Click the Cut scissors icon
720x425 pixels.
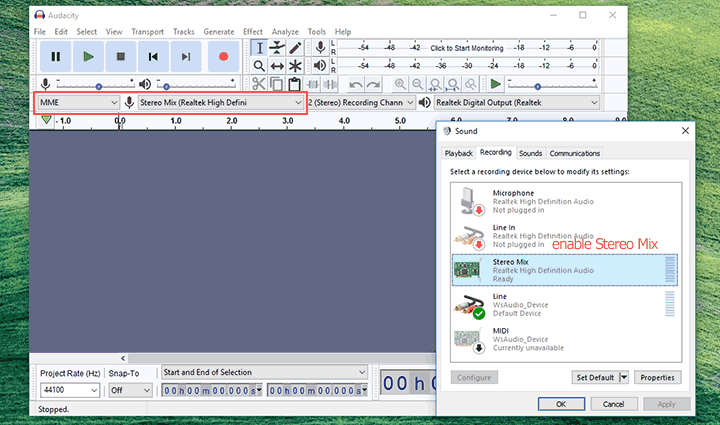[x=258, y=85]
